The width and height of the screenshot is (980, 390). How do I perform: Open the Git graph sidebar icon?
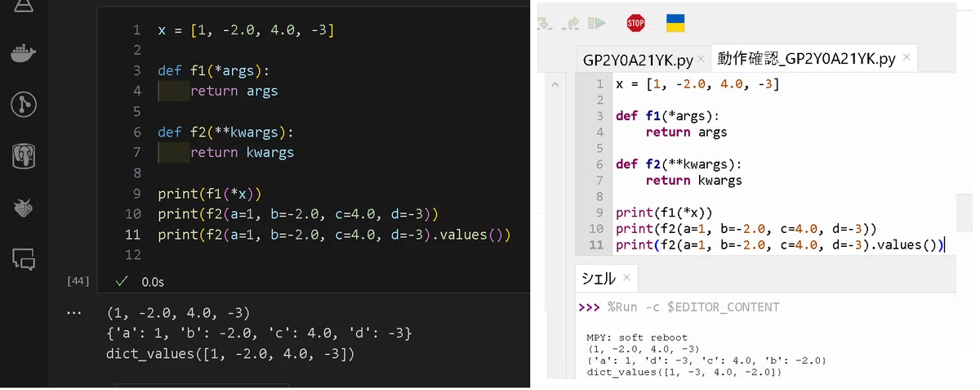click(23, 105)
